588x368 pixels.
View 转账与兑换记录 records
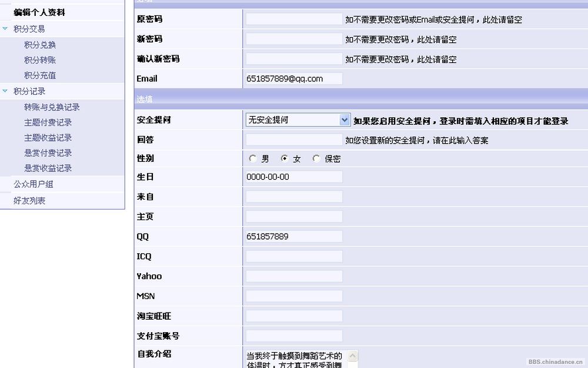pyautogui.click(x=52, y=107)
